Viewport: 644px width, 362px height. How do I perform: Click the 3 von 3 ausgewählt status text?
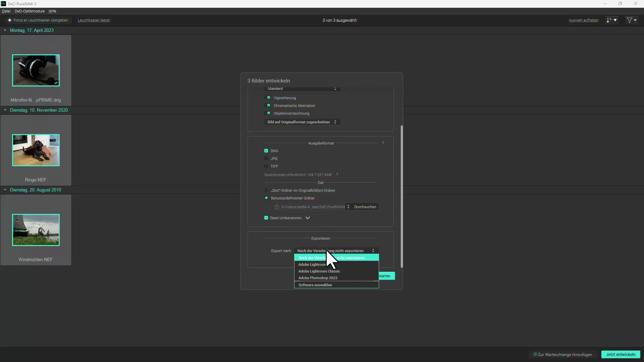[339, 20]
